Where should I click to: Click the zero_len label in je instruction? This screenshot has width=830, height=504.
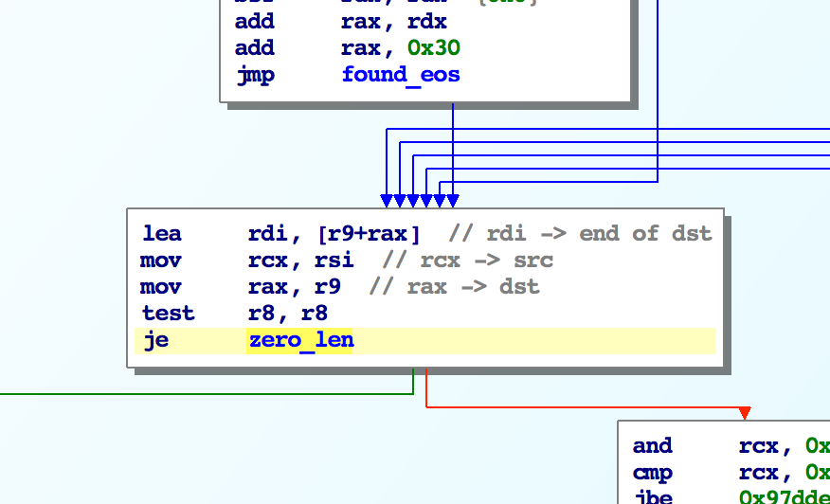point(299,340)
